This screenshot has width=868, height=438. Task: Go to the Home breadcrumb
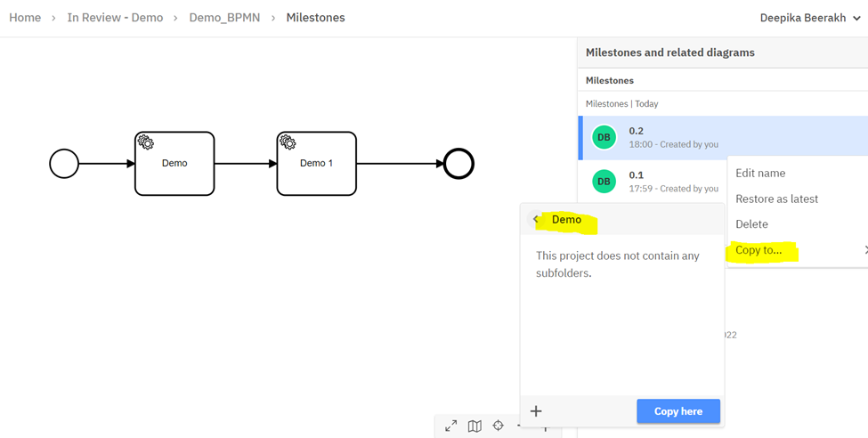25,18
